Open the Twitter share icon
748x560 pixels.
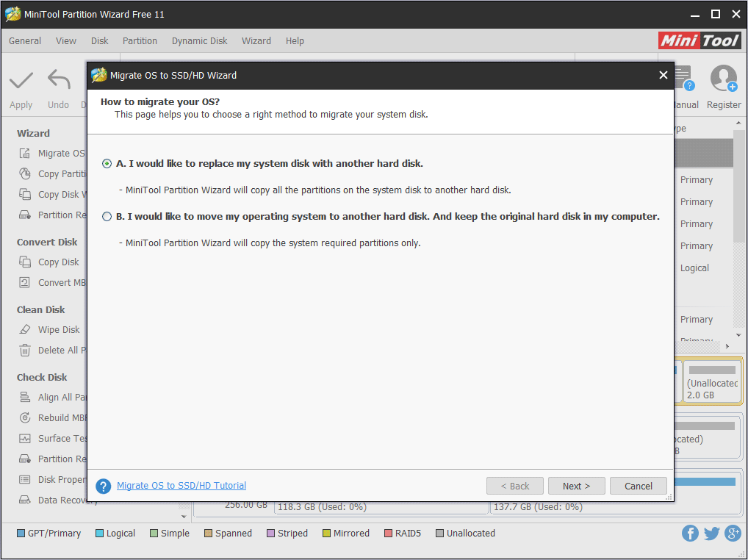click(x=711, y=534)
